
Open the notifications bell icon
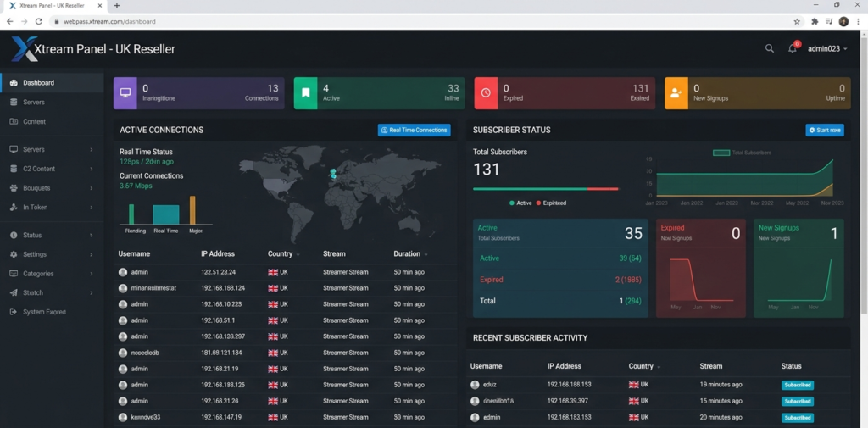tap(793, 48)
